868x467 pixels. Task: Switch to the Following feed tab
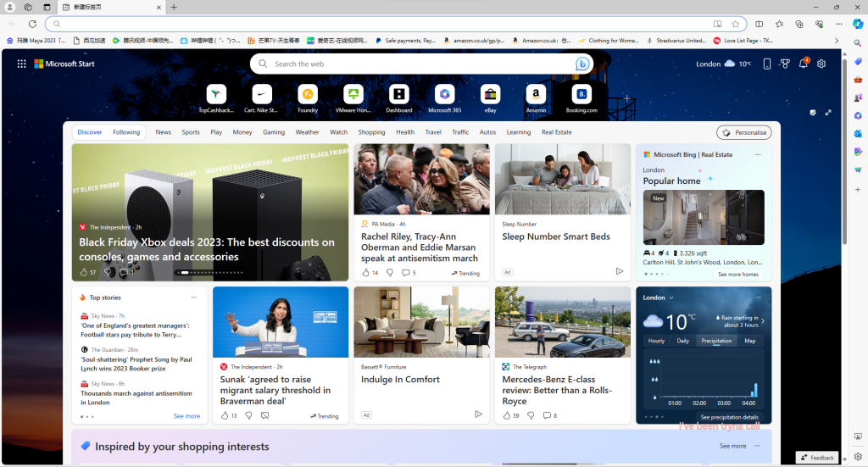point(126,132)
